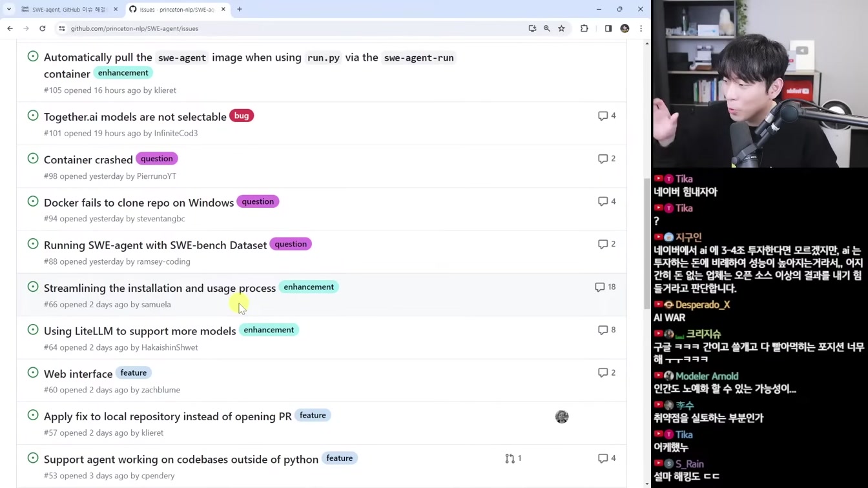Open the Chrome profile avatar

(x=625, y=28)
